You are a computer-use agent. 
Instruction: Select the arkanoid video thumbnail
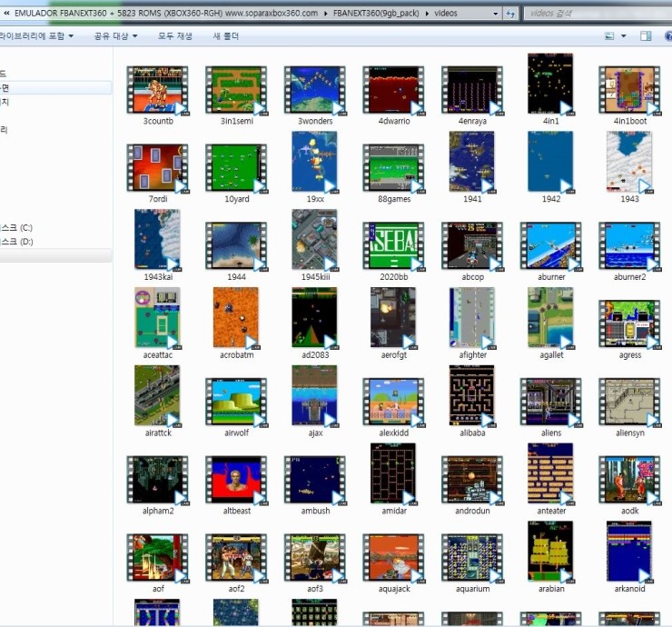(x=629, y=552)
